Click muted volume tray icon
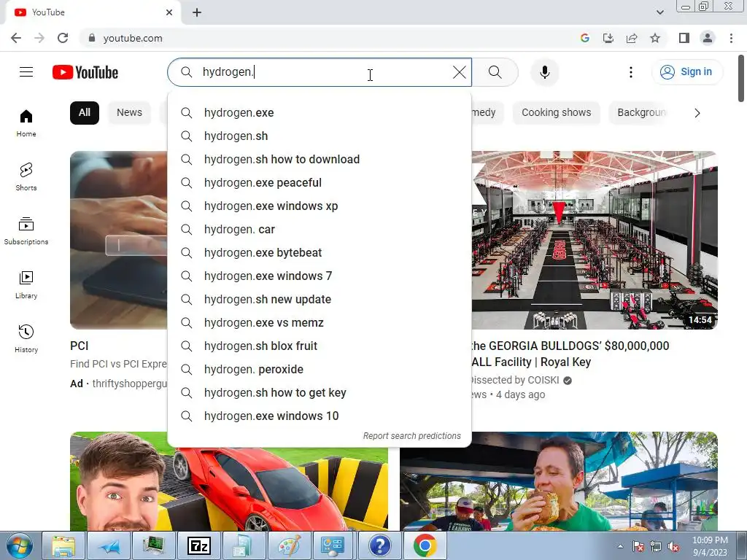The height and width of the screenshot is (560, 747). coord(673,547)
